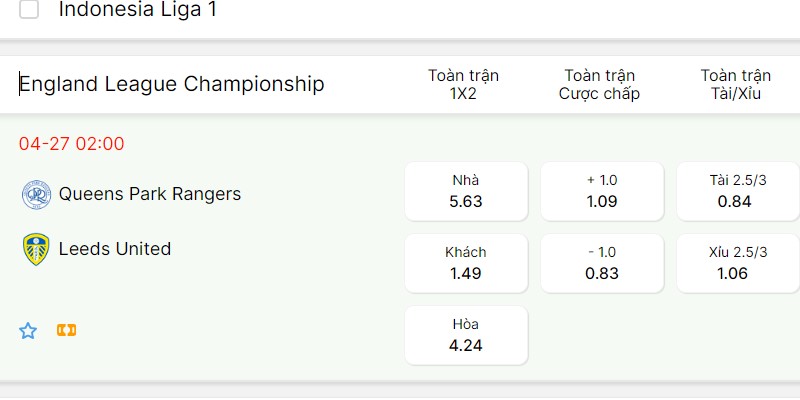Click the Toàn trận Cược chấp header
The width and height of the screenshot is (800, 400).
(x=599, y=84)
